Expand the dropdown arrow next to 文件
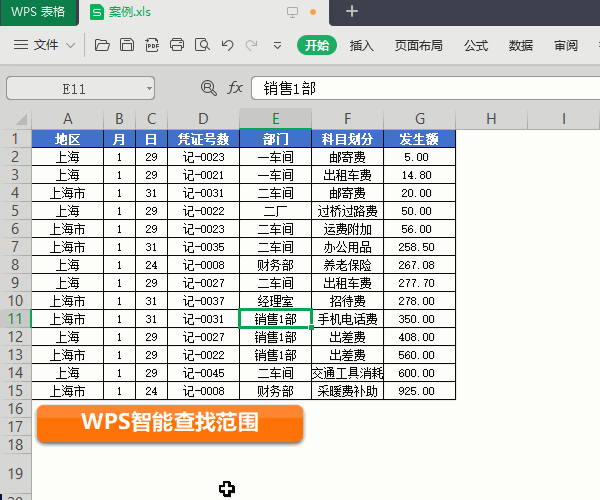The width and height of the screenshot is (600, 500). (70, 45)
